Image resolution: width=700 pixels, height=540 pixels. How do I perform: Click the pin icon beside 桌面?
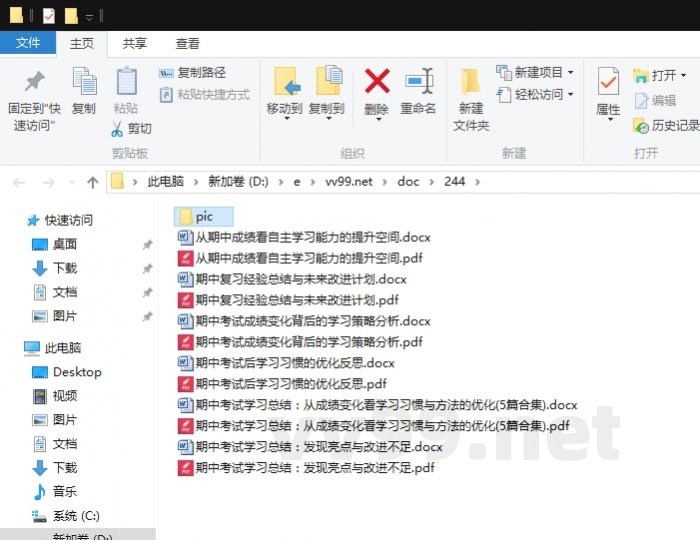147,245
